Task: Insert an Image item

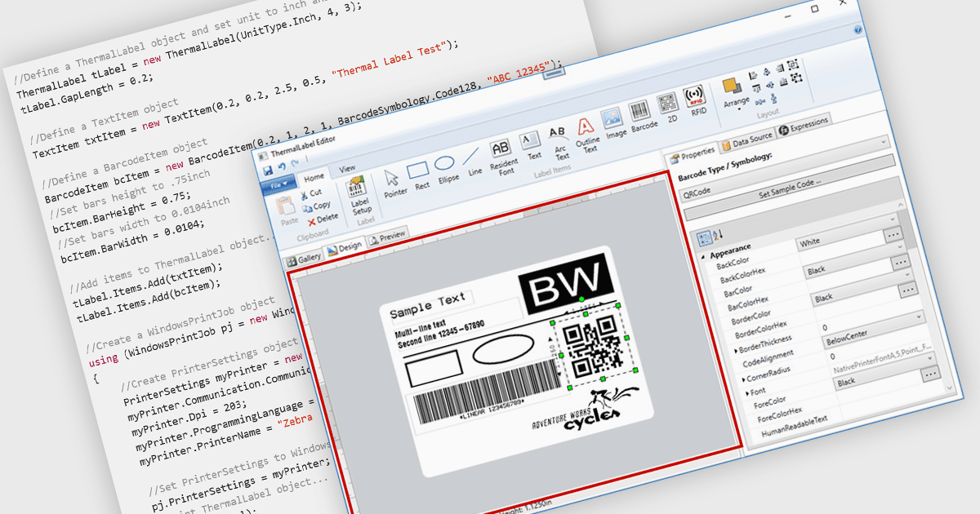Action: pos(614,123)
